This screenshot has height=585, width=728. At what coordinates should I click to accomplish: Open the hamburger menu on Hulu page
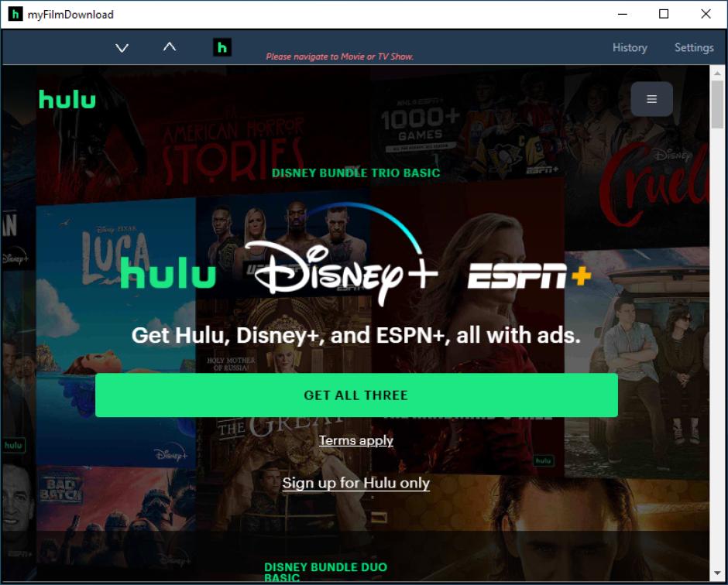point(651,99)
